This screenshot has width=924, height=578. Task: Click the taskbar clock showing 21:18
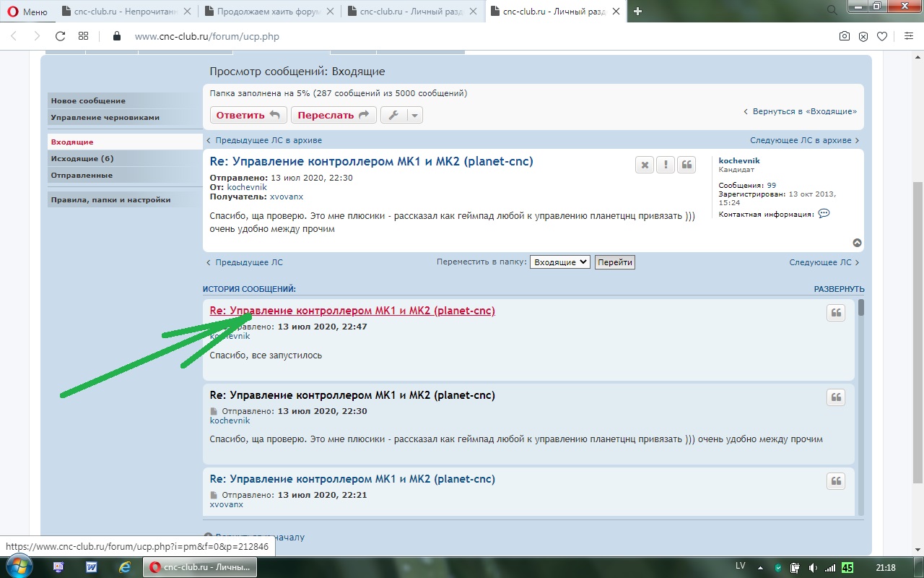[x=885, y=567]
